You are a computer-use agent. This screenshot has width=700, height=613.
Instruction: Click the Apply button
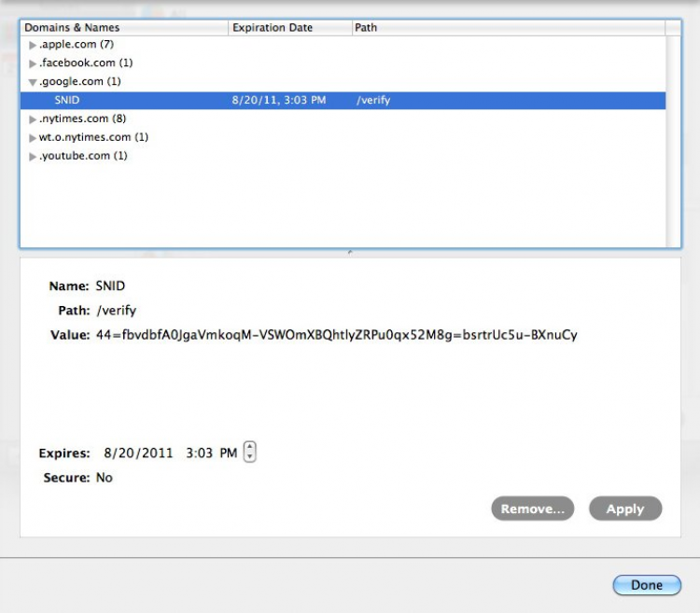(x=625, y=509)
